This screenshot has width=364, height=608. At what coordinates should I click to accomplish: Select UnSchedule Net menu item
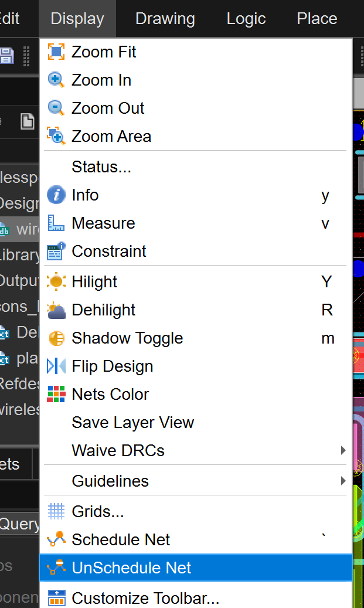click(131, 568)
